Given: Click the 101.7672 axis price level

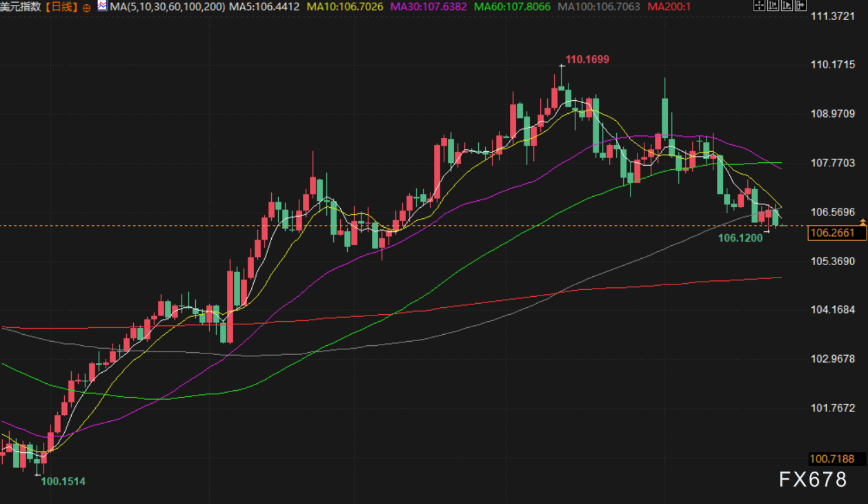Looking at the screenshot, I should click(832, 408).
